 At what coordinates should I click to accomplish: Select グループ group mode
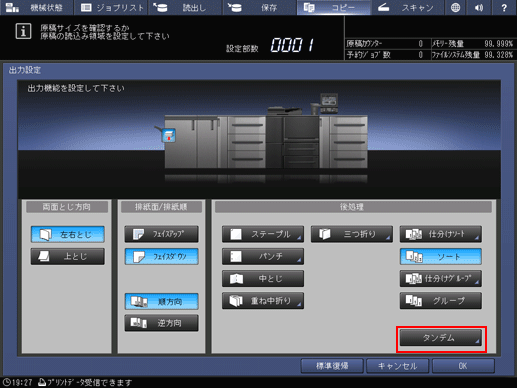tap(441, 301)
